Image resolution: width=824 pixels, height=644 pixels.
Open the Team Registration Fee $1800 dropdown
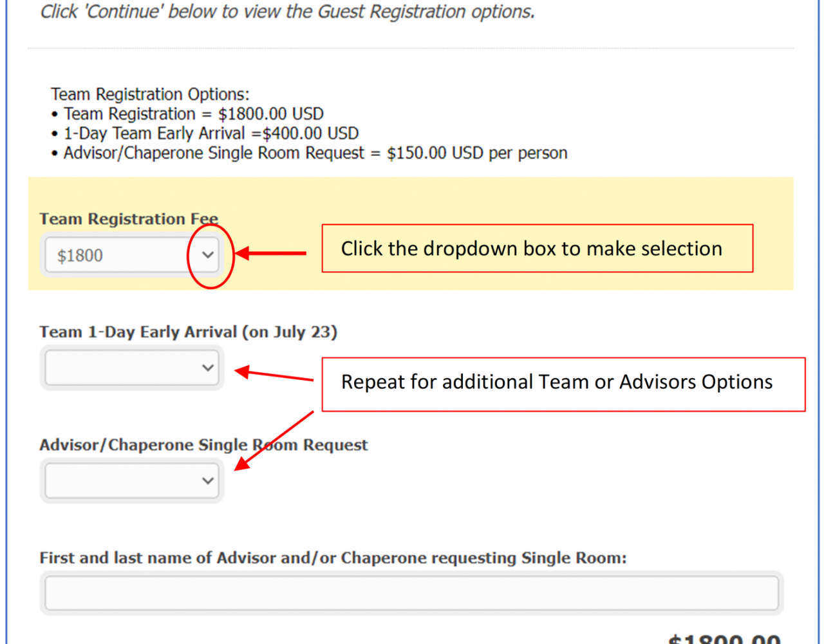coord(132,255)
